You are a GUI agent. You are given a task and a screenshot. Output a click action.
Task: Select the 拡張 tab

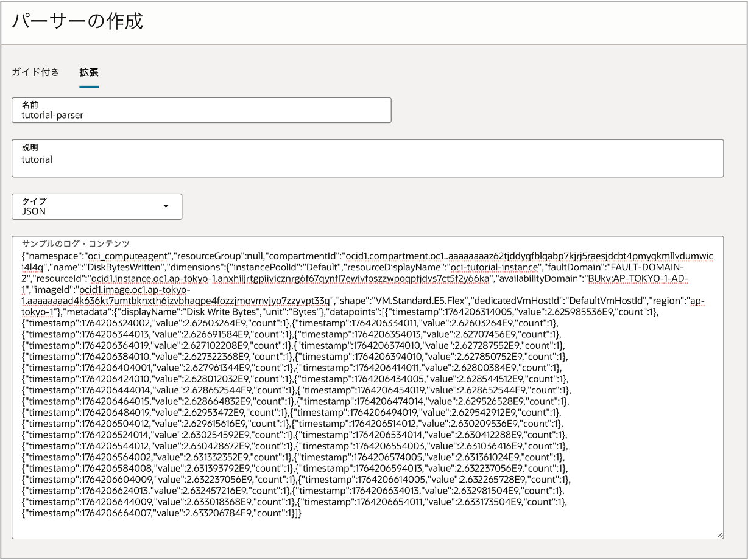[88, 72]
